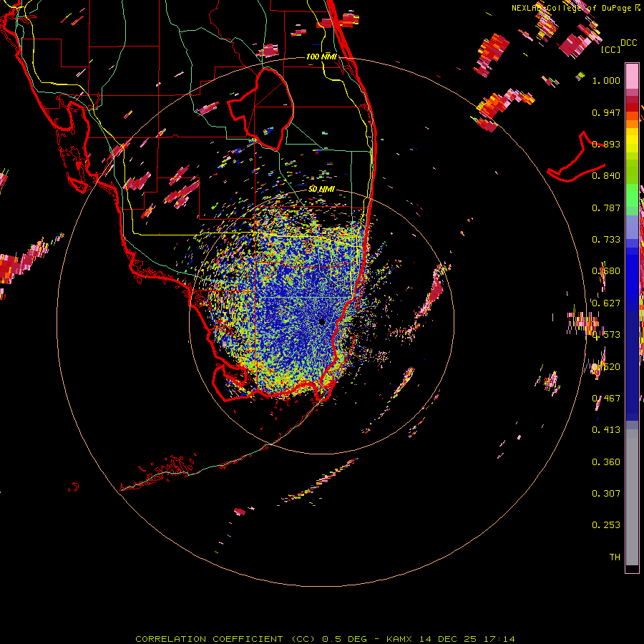Select the 0.627 scale value
The height and width of the screenshot is (644, 644).
tap(606, 303)
